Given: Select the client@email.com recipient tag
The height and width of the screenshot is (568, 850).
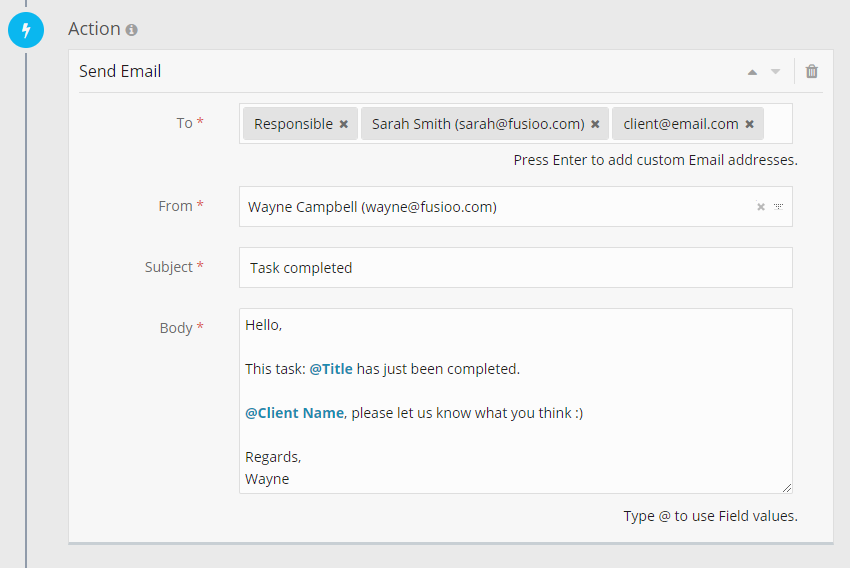Looking at the screenshot, I should click(x=680, y=125).
